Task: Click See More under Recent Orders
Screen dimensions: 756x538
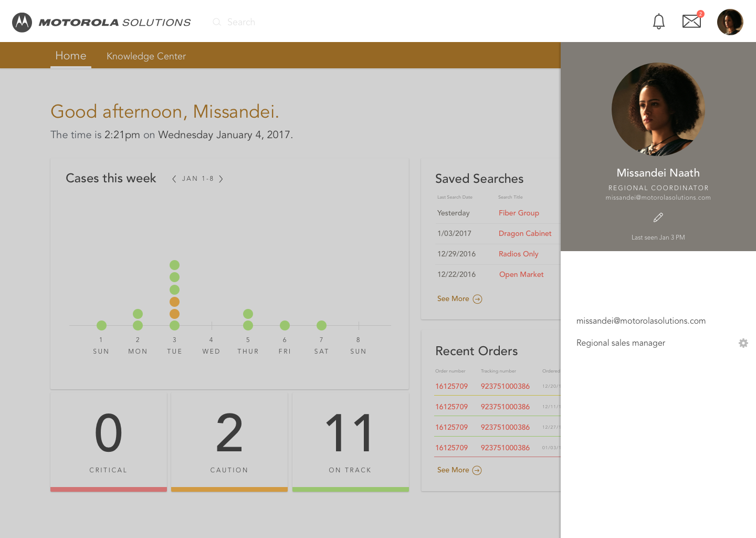Action: tap(453, 470)
